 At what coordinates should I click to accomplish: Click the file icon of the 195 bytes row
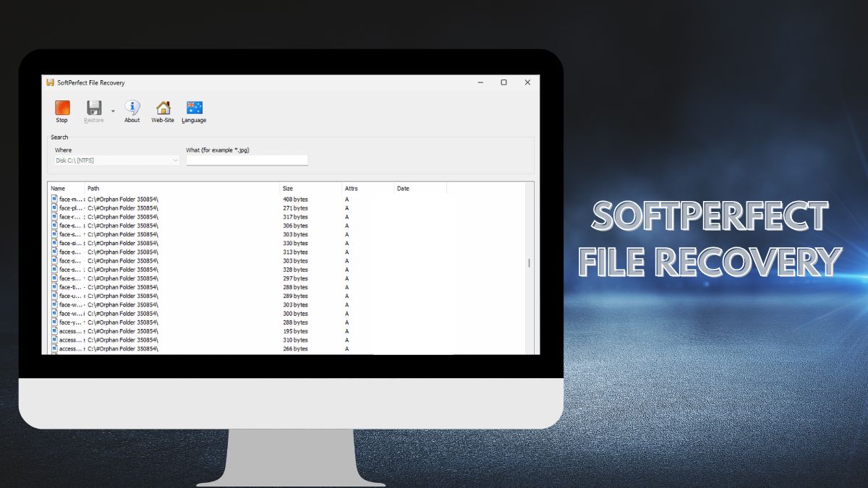pos(54,331)
